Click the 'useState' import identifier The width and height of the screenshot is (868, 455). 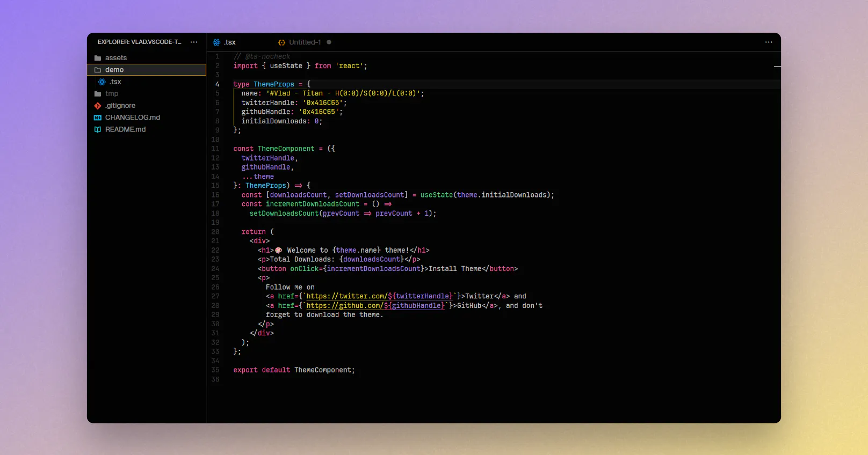point(286,66)
